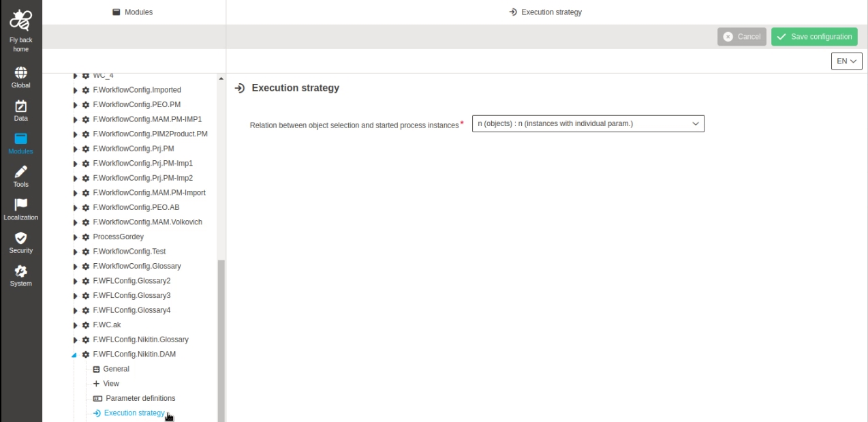Select F.WFLConfig.Glossary4 in tree

132,310
